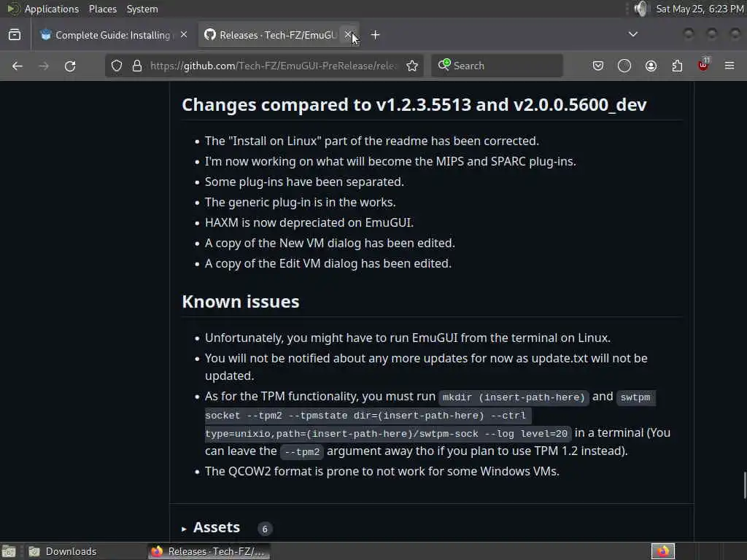Click the "mkdir (insert-path-here)" code snippet
This screenshot has height=560, width=747.
(514, 397)
